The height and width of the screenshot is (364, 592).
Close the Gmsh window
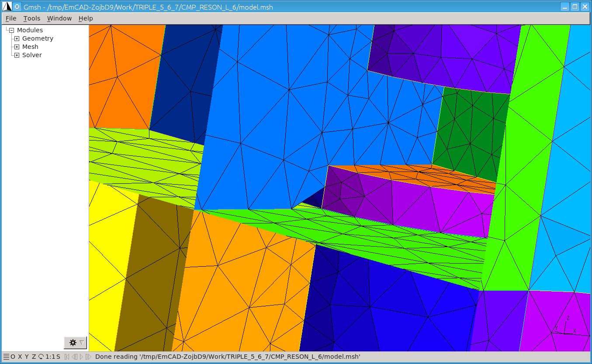point(585,7)
